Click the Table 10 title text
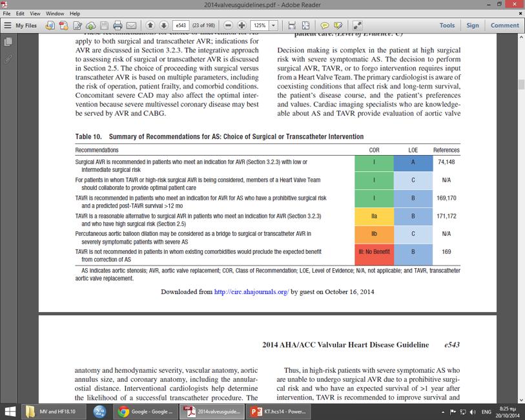 click(220, 136)
